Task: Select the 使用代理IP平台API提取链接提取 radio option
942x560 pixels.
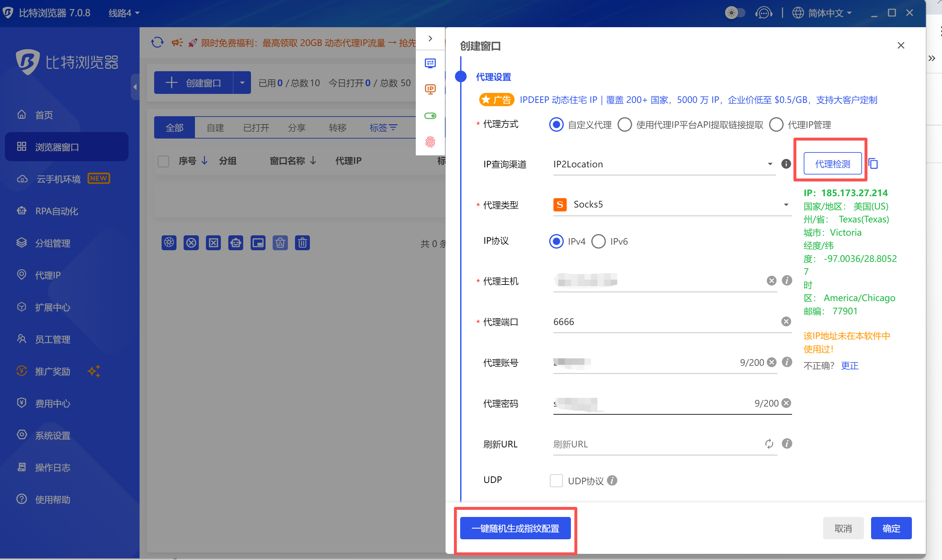Action: pos(625,125)
